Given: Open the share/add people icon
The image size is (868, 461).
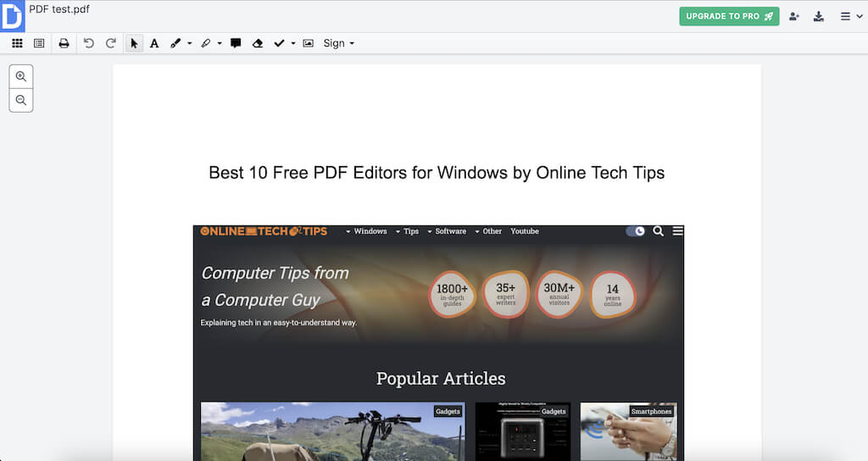Looking at the screenshot, I should point(793,17).
